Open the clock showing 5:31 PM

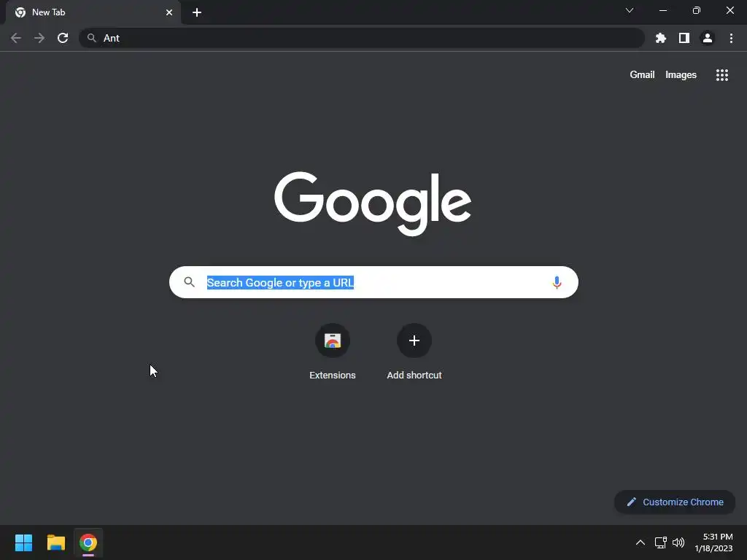coord(713,542)
